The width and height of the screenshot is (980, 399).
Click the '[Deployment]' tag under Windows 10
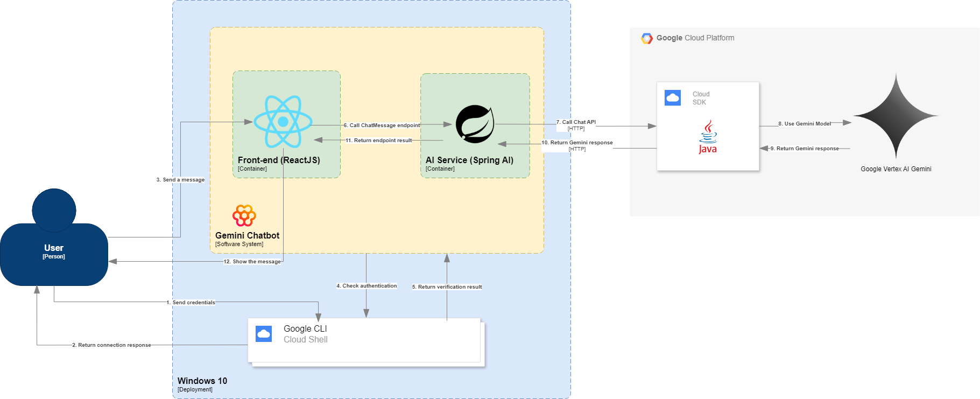(x=195, y=390)
